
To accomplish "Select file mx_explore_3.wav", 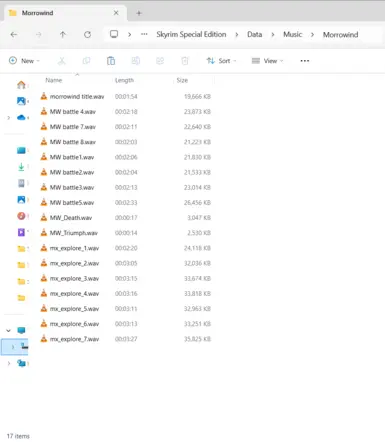I will (74, 278).
